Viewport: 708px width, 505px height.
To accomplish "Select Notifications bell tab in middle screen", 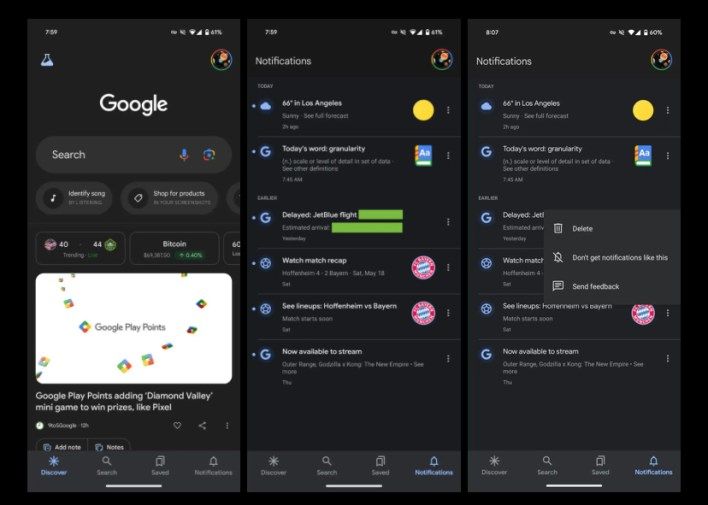I will tap(434, 466).
